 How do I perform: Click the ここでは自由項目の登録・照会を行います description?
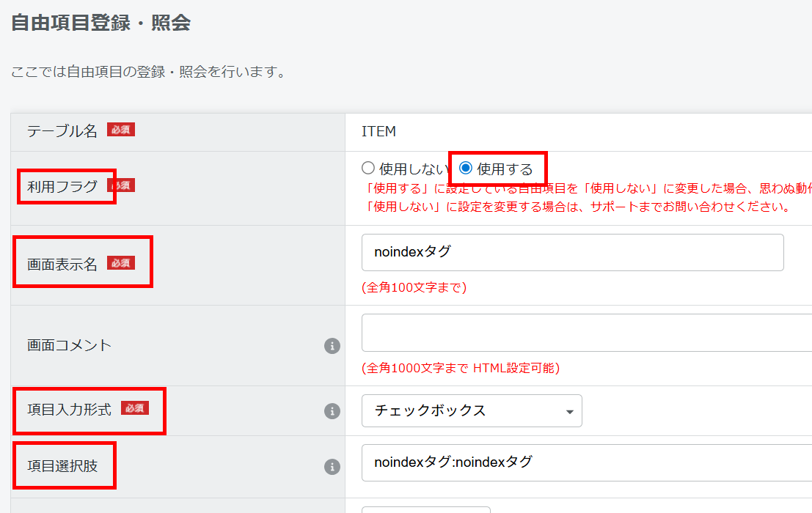pos(150,71)
